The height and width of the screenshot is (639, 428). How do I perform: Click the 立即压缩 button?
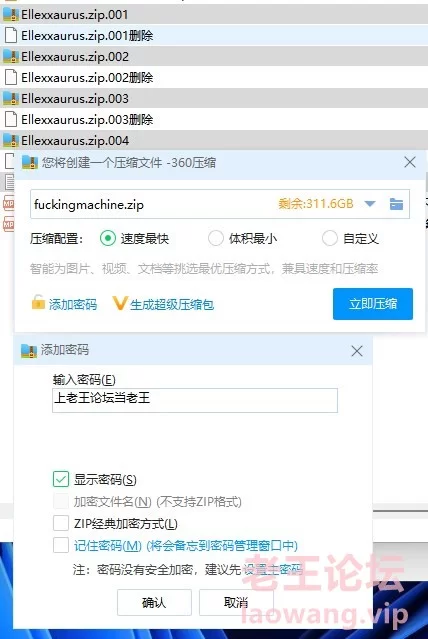point(373,304)
